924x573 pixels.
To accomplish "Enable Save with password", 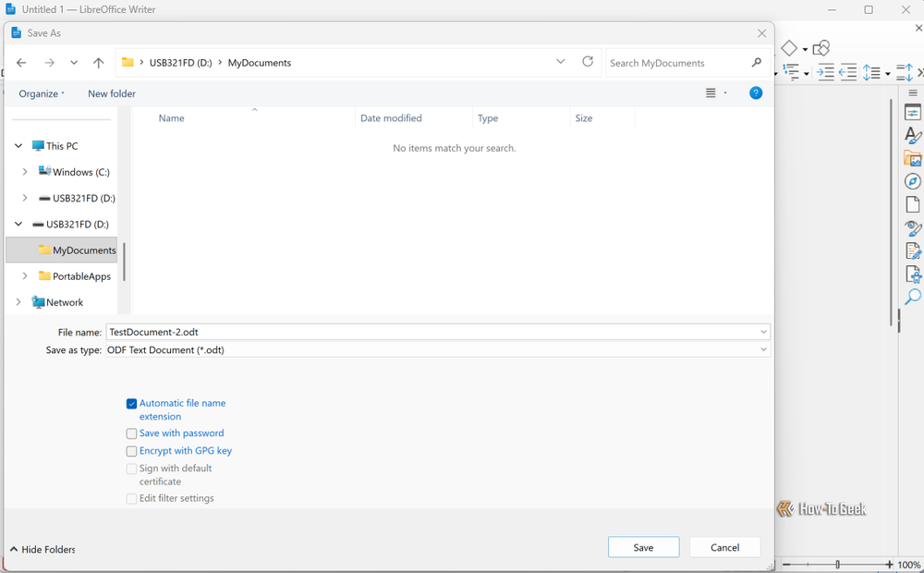I will (131, 433).
